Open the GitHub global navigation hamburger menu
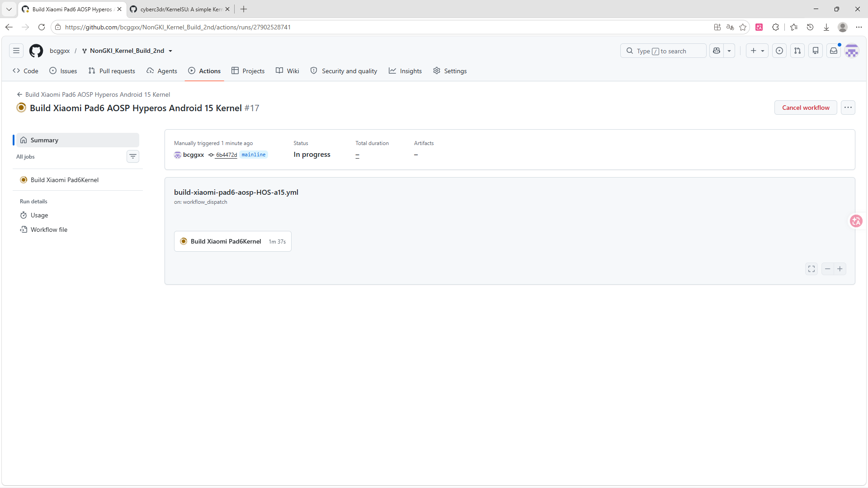Image resolution: width=868 pixels, height=488 pixels. [x=16, y=51]
